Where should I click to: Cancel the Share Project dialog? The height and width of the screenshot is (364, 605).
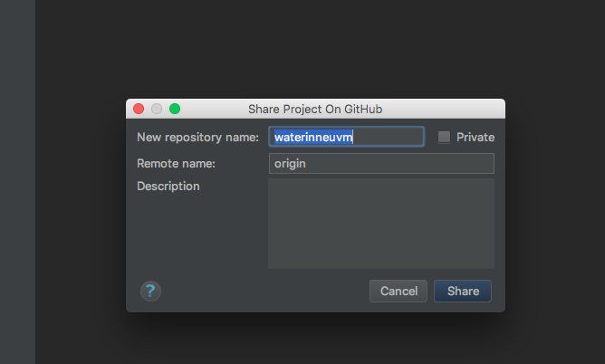click(399, 292)
